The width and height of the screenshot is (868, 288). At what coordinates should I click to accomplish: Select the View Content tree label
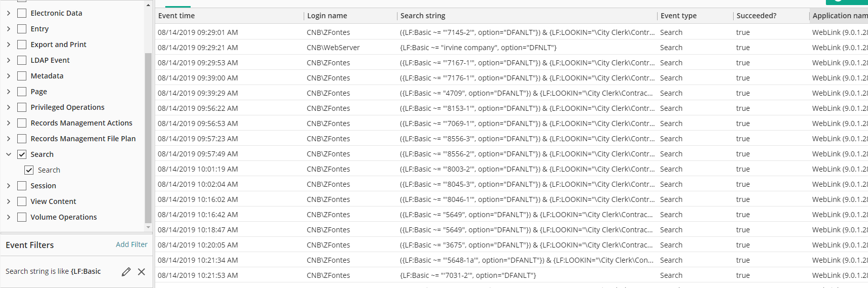[53, 201]
